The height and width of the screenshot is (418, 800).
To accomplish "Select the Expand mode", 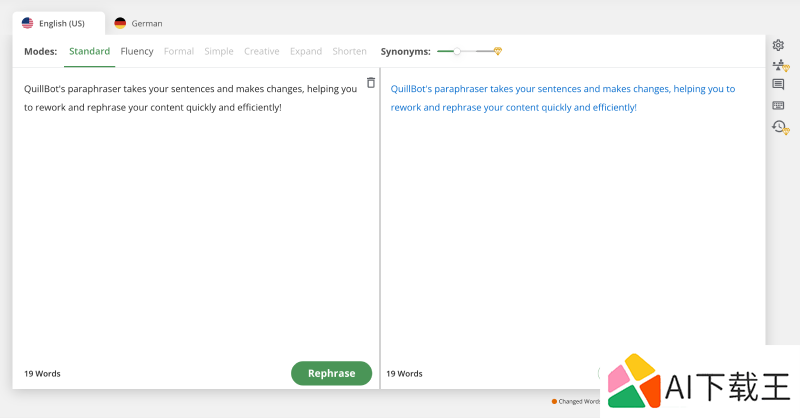I will coord(306,51).
